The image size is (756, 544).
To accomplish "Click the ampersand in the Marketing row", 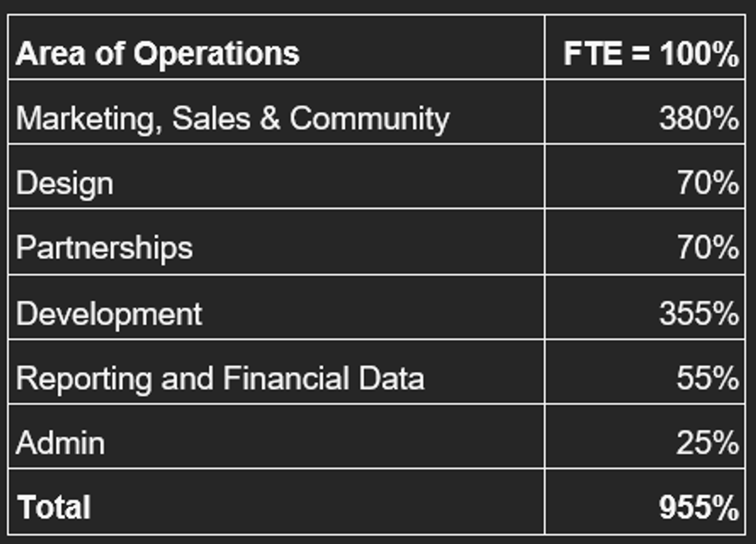I will click(x=270, y=118).
